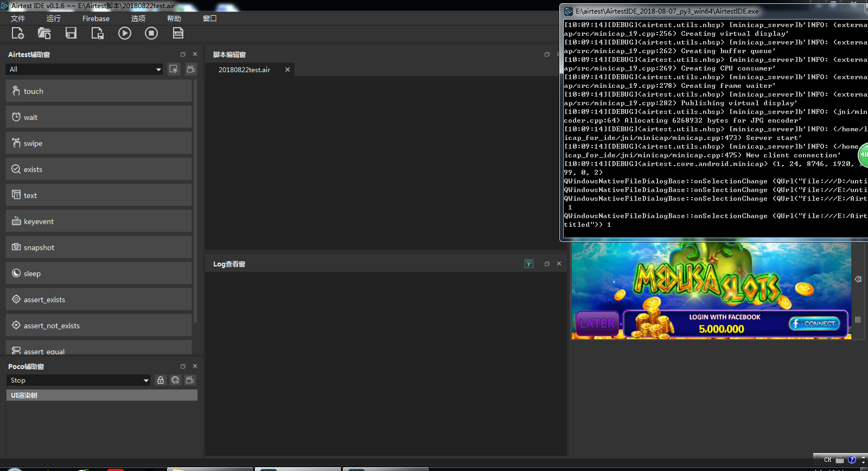
Task: Click the sleep command button
Action: coord(99,273)
